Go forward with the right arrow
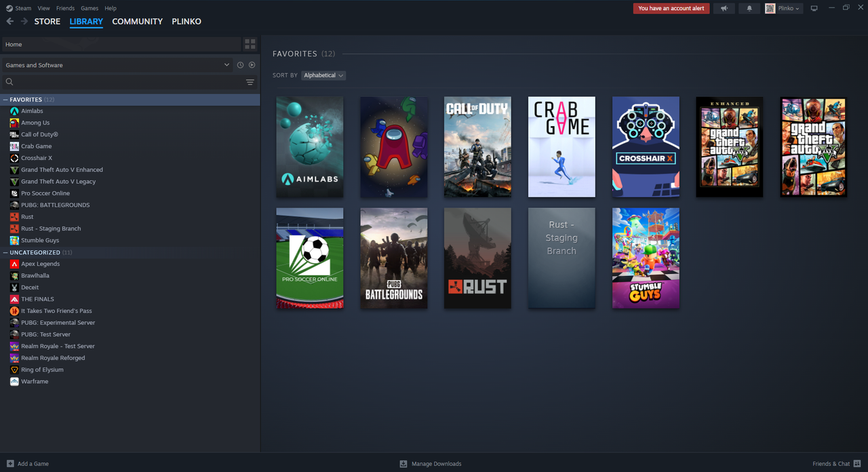 24,22
